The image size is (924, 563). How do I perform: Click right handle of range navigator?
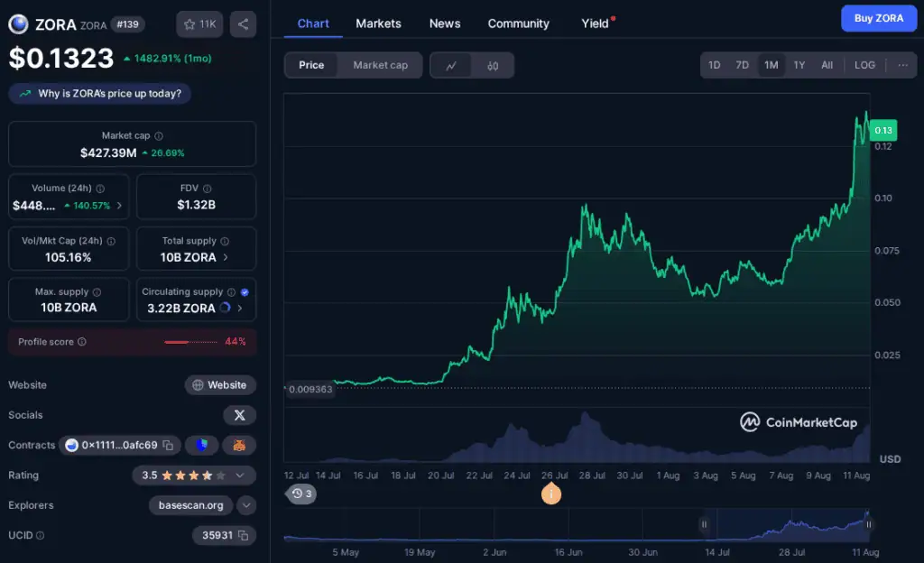[868, 524]
